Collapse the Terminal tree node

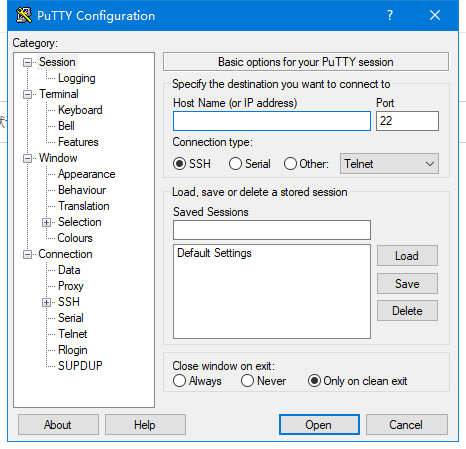point(27,94)
